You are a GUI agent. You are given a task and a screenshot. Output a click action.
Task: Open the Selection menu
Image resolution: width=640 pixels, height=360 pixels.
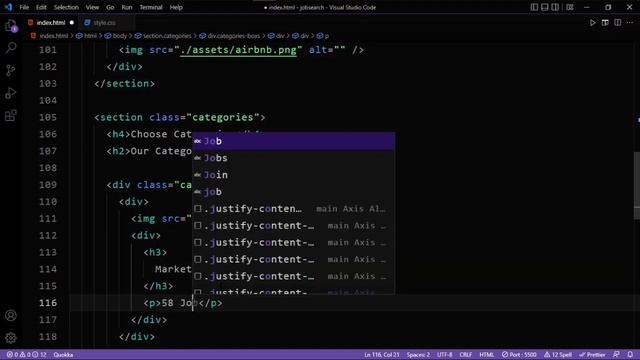pos(66,7)
